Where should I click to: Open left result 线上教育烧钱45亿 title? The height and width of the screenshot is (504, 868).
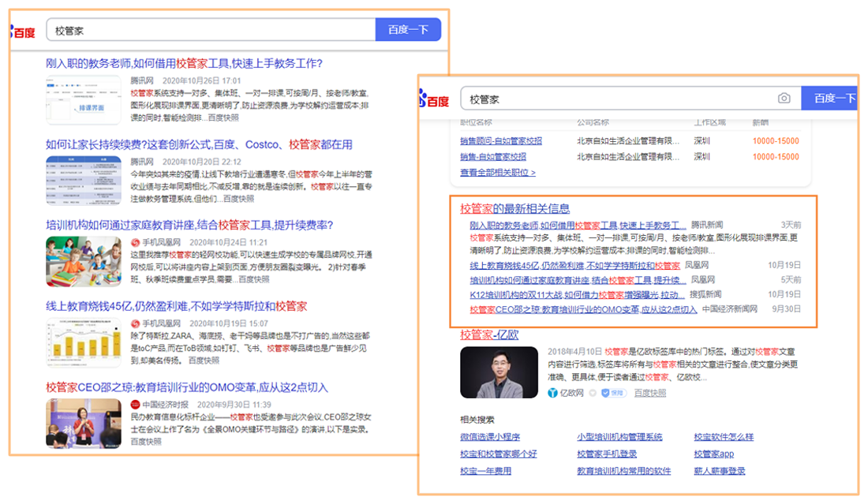coord(176,306)
